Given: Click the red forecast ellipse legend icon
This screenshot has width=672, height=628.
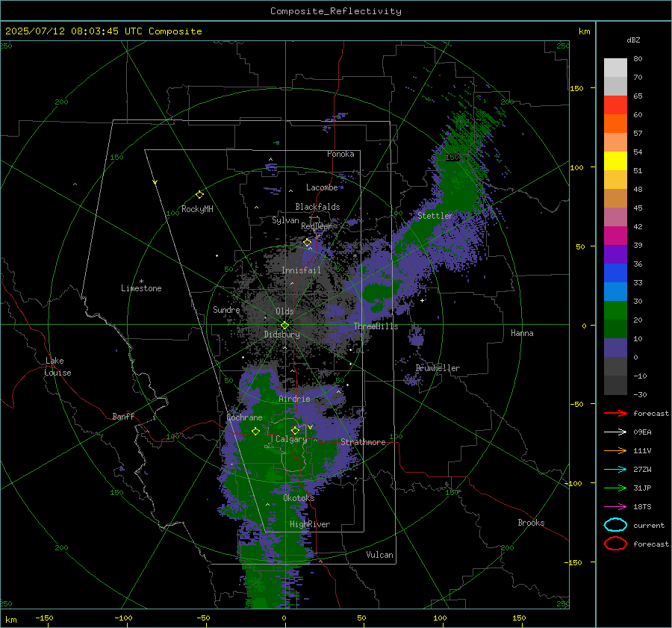Looking at the screenshot, I should pyautogui.click(x=615, y=544).
